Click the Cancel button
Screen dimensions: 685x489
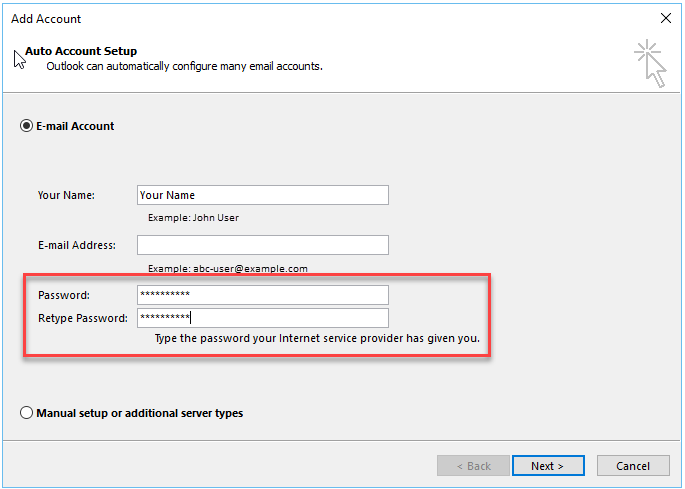(x=632, y=466)
